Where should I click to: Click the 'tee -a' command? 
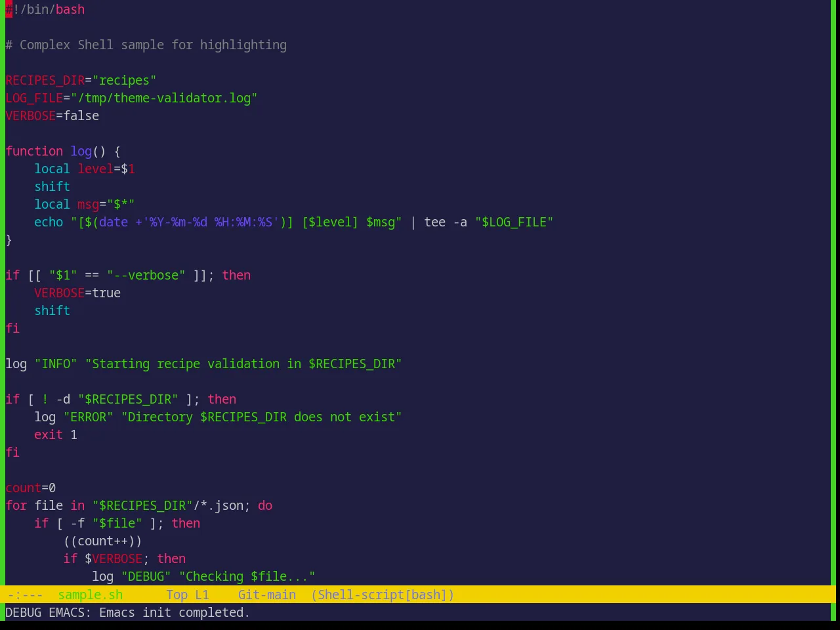[446, 222]
